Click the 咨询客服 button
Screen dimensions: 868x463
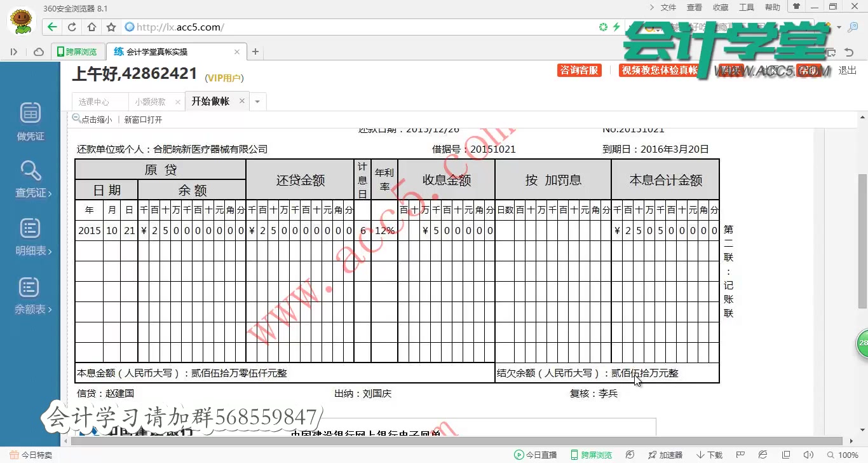(x=579, y=71)
